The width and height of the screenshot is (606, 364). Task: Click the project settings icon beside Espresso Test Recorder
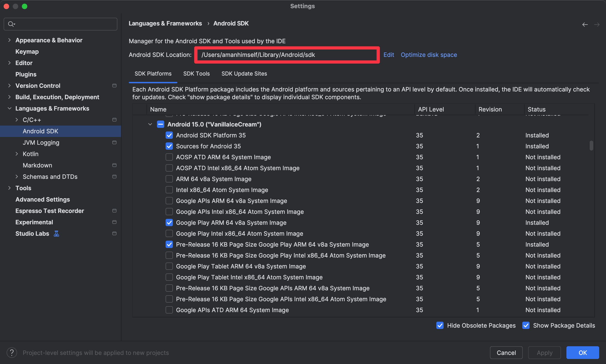pos(114,210)
